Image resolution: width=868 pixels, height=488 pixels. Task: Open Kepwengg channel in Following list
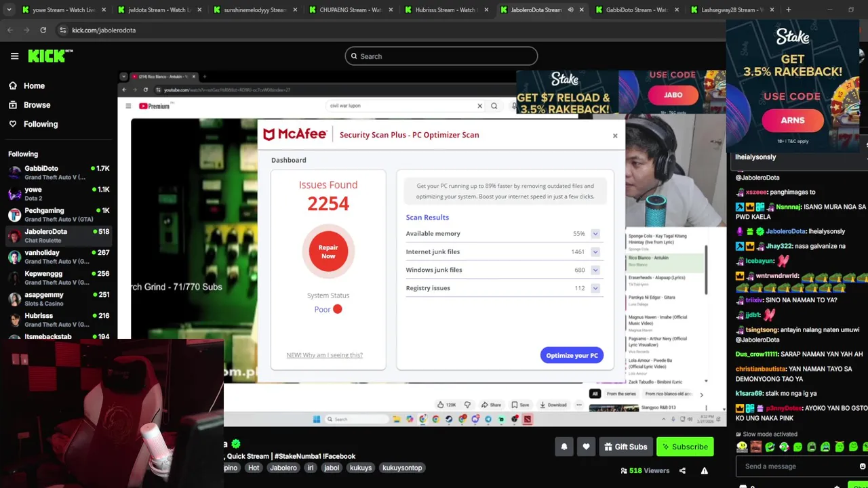[58, 277]
